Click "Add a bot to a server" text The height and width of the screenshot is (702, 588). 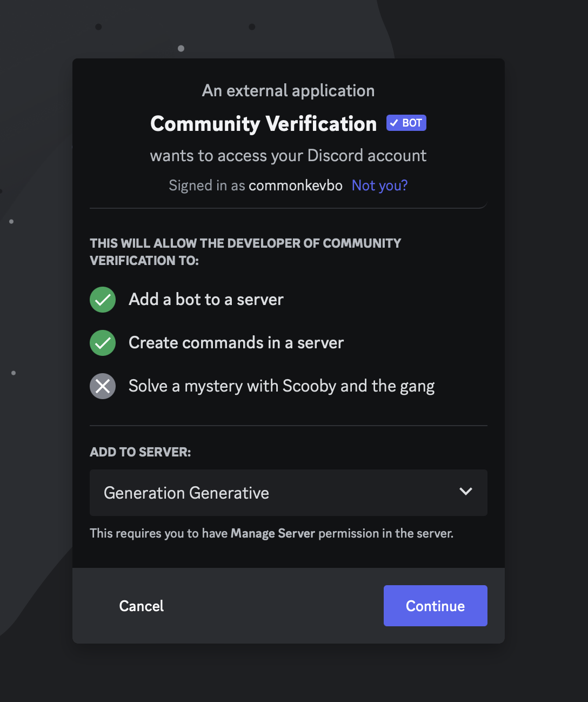(206, 300)
